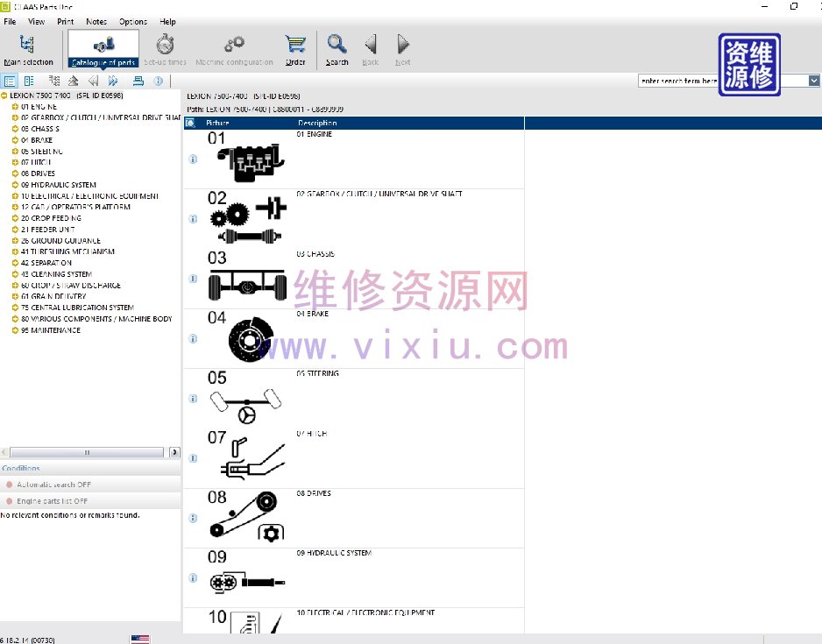Screen dimensions: 822x644
Task: Open the Options menu
Action: point(133,22)
